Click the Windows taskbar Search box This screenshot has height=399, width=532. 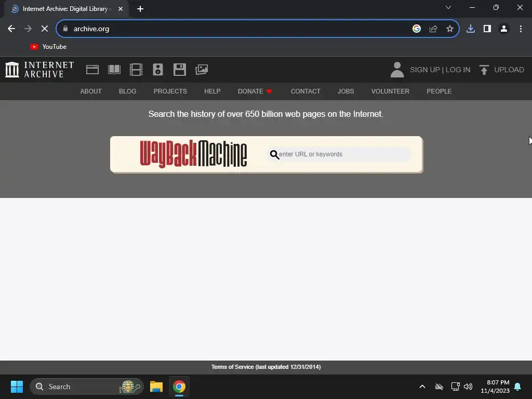click(x=87, y=387)
